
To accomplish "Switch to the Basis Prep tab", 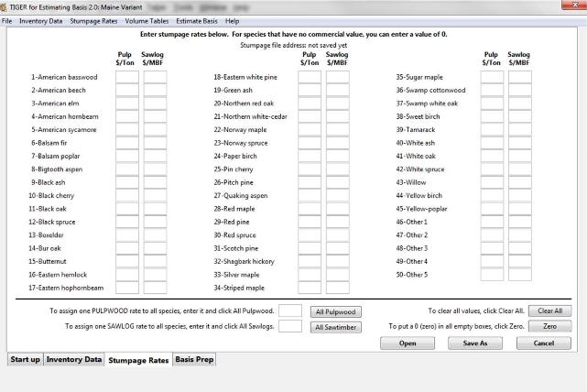I will [x=194, y=360].
